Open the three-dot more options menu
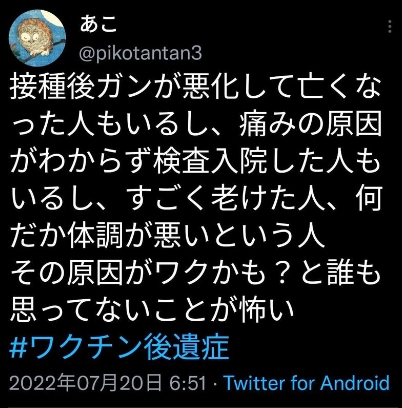Screen dimensions: 402x408 pos(390,27)
